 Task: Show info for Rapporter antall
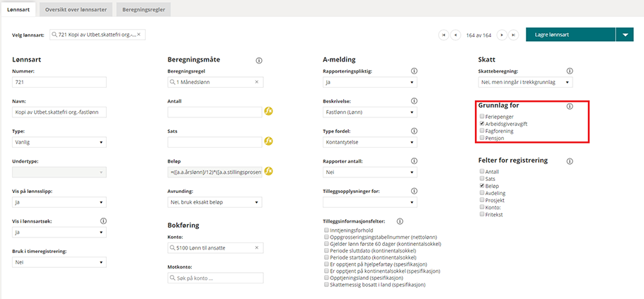[414, 160]
